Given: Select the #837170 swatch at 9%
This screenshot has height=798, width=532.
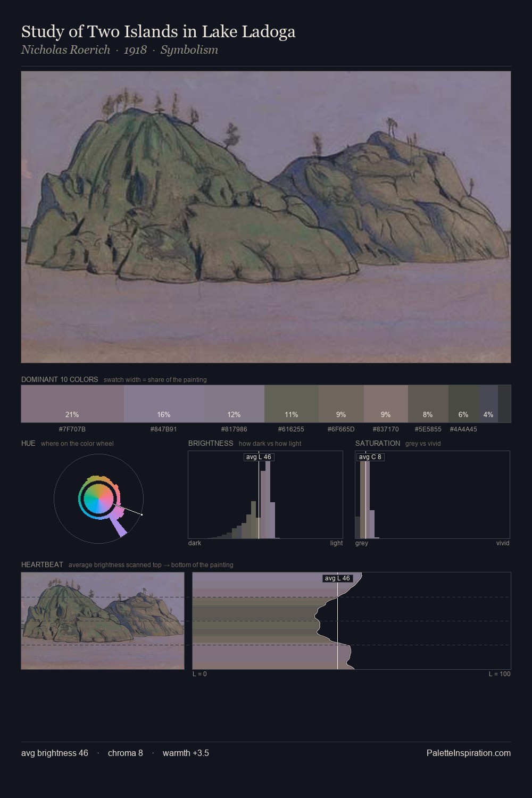Looking at the screenshot, I should coord(386,404).
